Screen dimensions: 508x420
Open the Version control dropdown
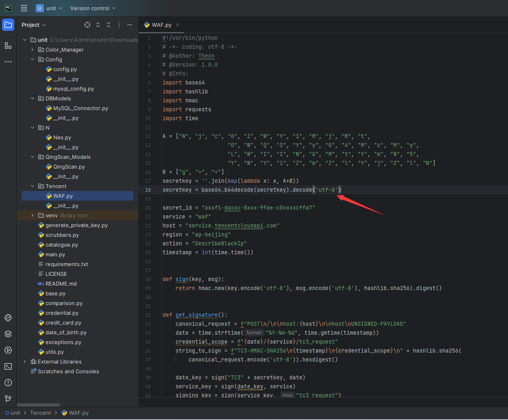[93, 8]
